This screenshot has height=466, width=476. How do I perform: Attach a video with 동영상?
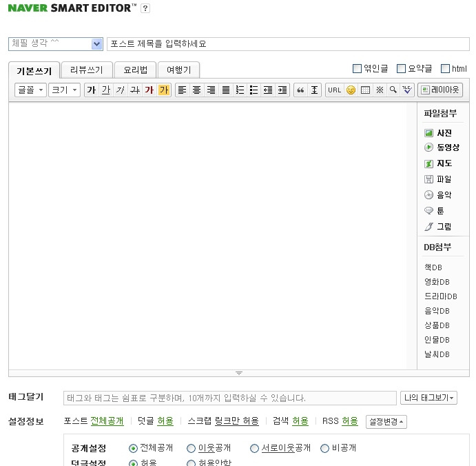[442, 148]
